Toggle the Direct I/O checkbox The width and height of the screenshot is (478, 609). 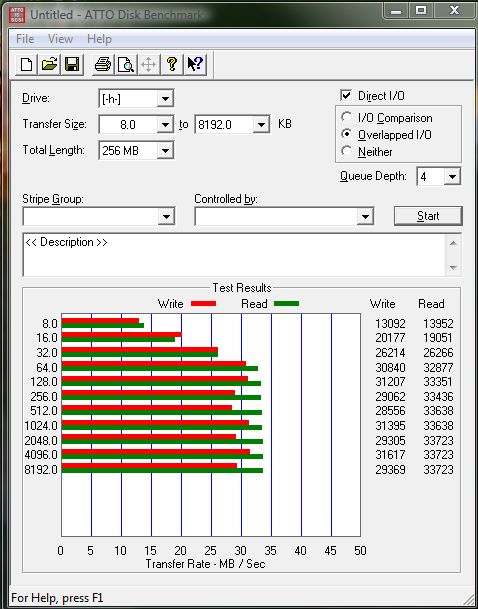click(x=346, y=96)
